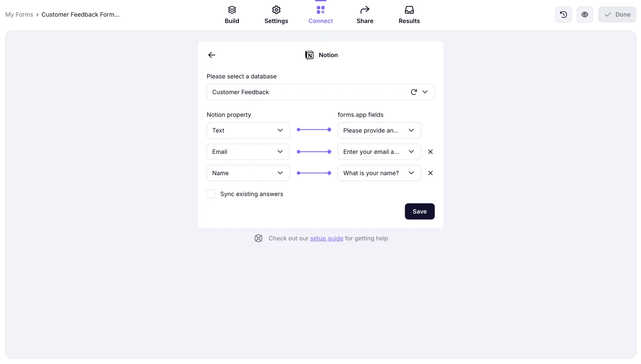
Task: Expand the Text property dropdown
Action: (280, 130)
